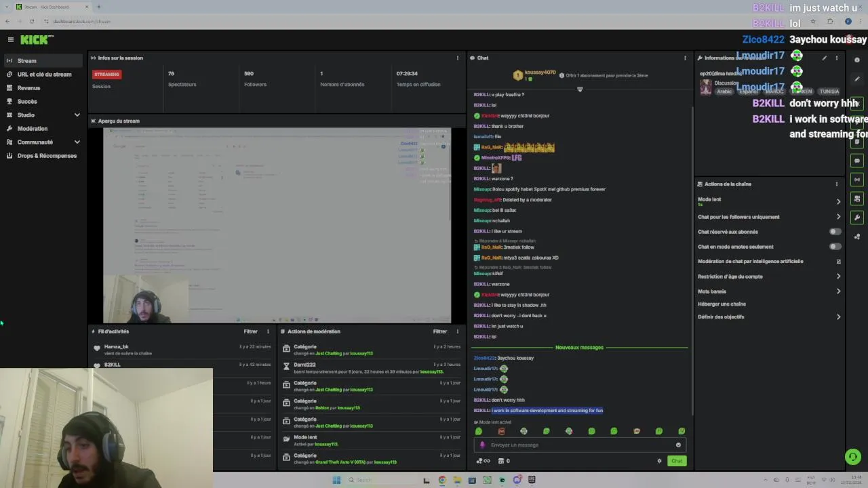Open Revenus in the sidebar

(x=43, y=88)
